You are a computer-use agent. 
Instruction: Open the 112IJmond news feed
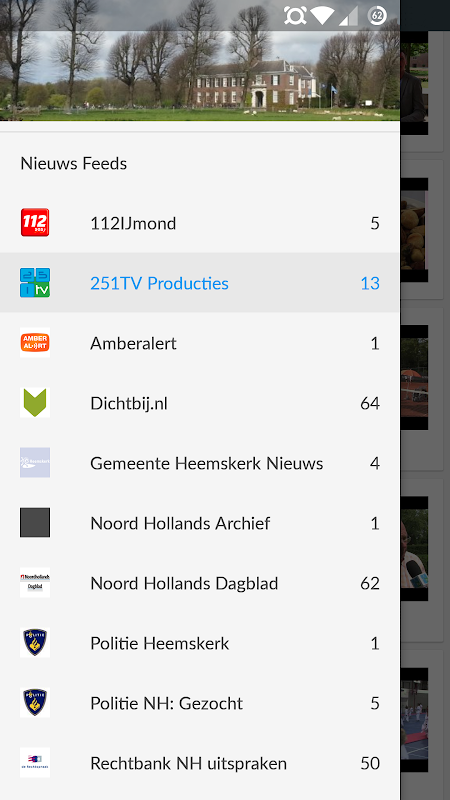tap(199, 223)
